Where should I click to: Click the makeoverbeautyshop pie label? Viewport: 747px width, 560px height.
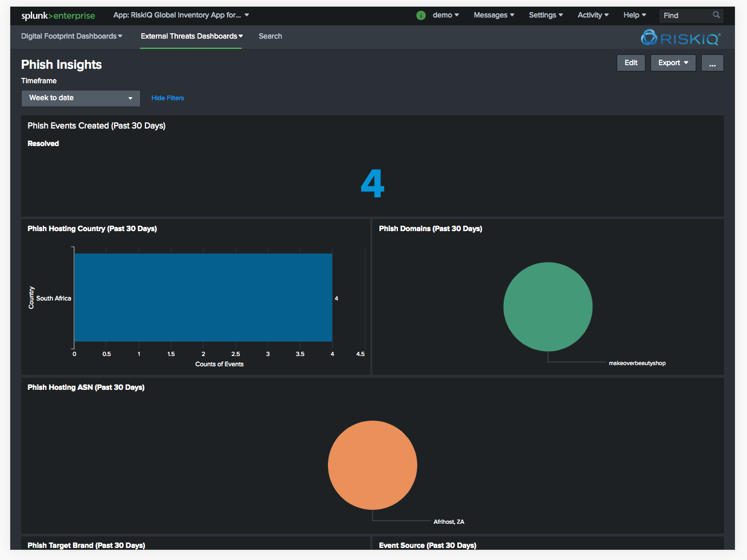637,363
